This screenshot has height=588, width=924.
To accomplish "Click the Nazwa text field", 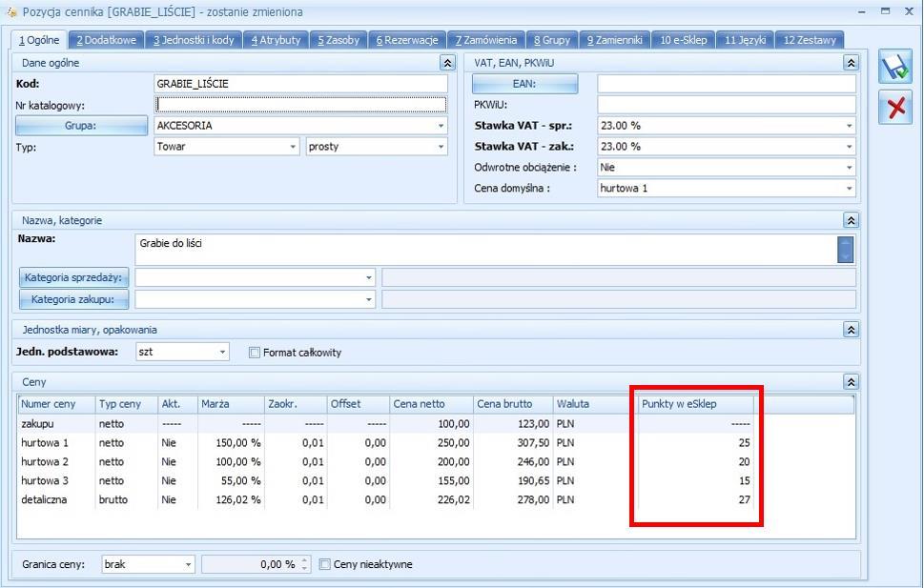I will click(x=485, y=250).
